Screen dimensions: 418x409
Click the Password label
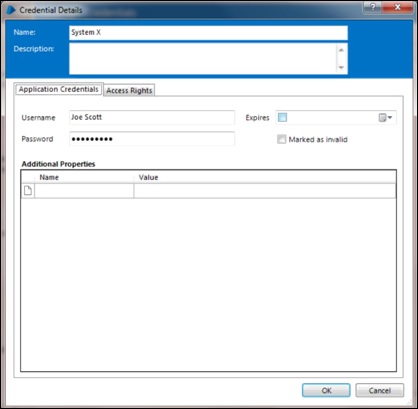pos(37,139)
